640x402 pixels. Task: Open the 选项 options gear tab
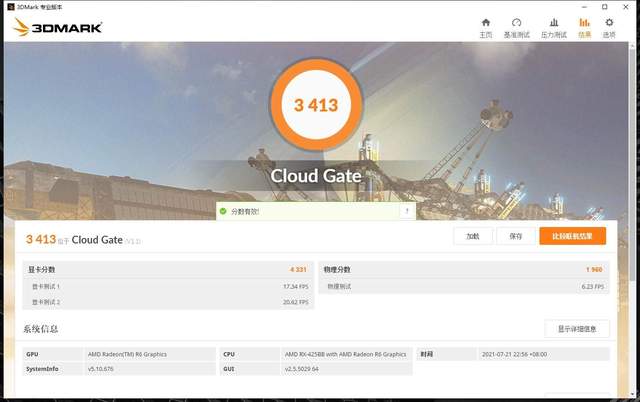point(609,28)
